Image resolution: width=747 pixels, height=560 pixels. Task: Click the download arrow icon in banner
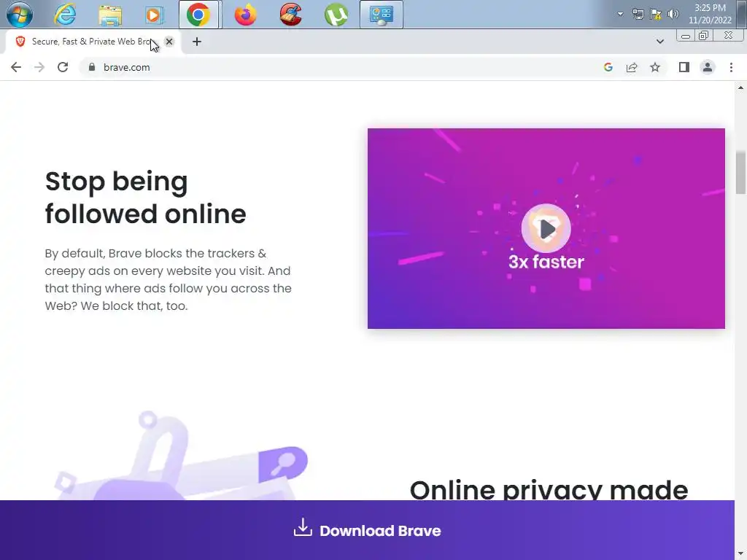(x=303, y=528)
